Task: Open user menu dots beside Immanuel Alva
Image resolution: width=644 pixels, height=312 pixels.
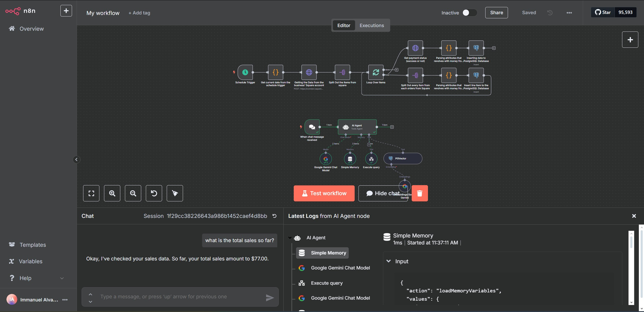Action: click(x=65, y=300)
